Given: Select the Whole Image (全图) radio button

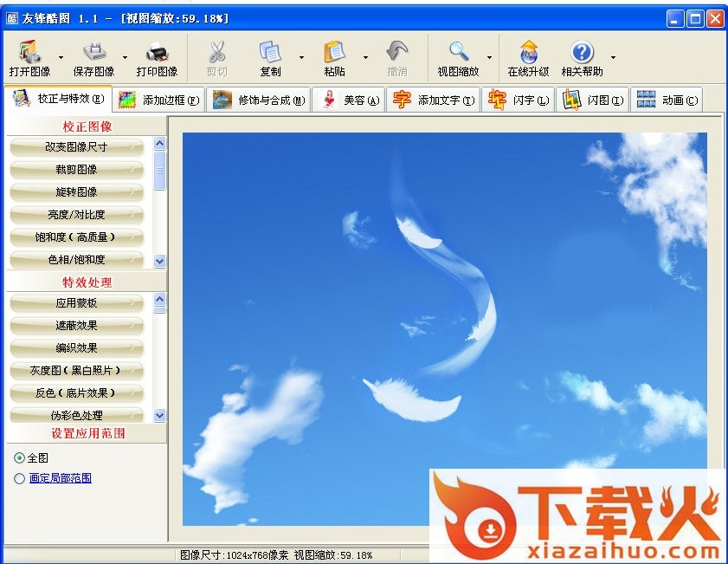Looking at the screenshot, I should click(20, 457).
